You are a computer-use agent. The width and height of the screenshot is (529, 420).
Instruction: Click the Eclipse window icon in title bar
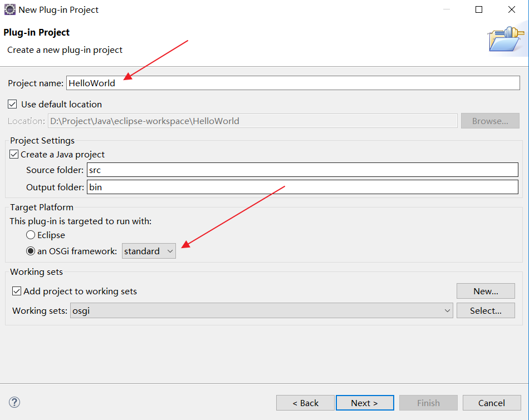click(x=10, y=9)
